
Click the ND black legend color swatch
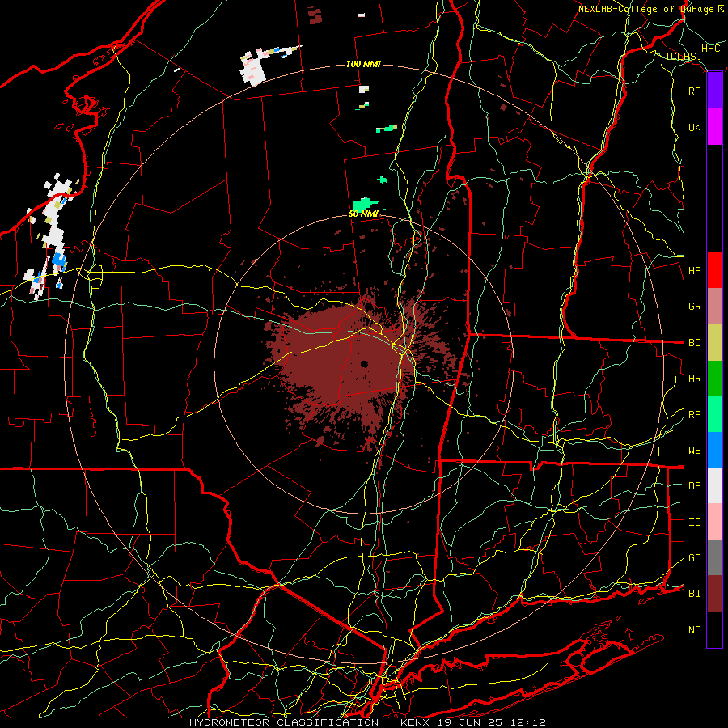coord(714,629)
